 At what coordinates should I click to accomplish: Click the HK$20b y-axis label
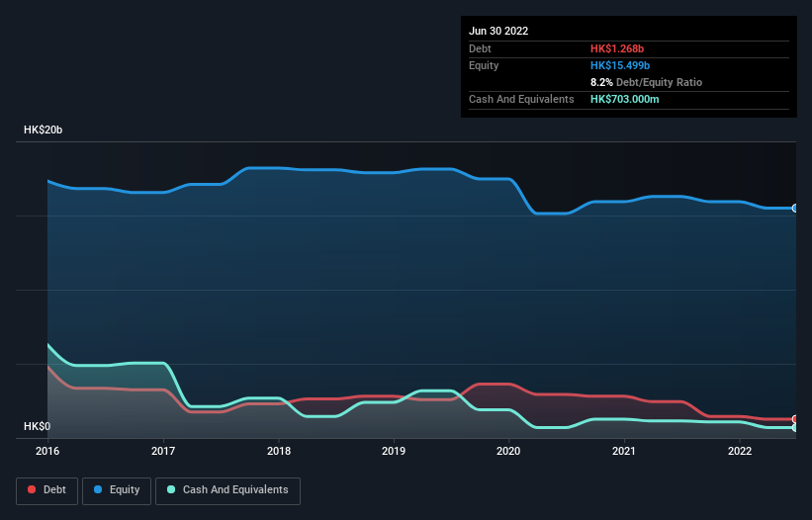tap(43, 130)
